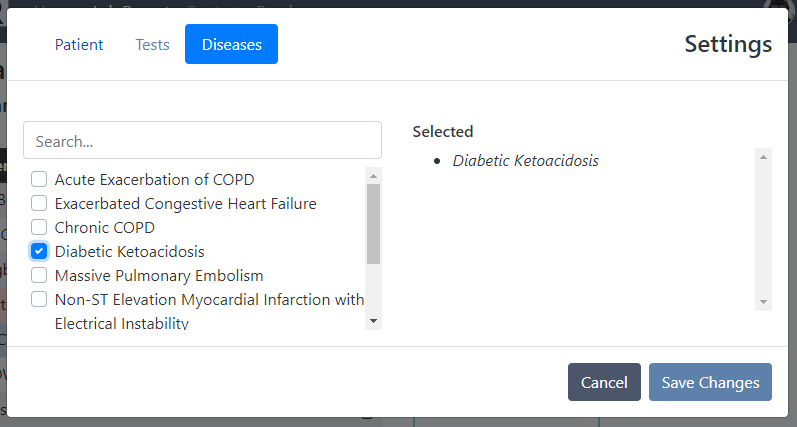Click Selected panel scroll down arrow
797x427 pixels.
coord(763,302)
